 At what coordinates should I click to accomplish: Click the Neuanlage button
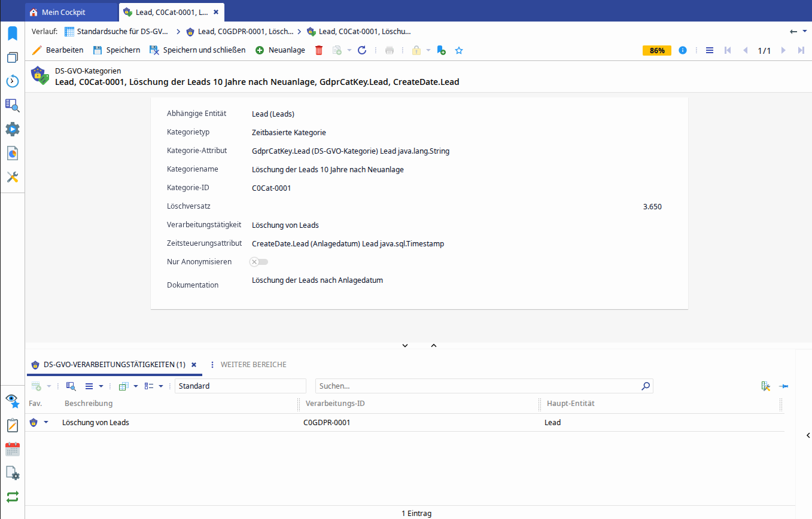point(280,50)
